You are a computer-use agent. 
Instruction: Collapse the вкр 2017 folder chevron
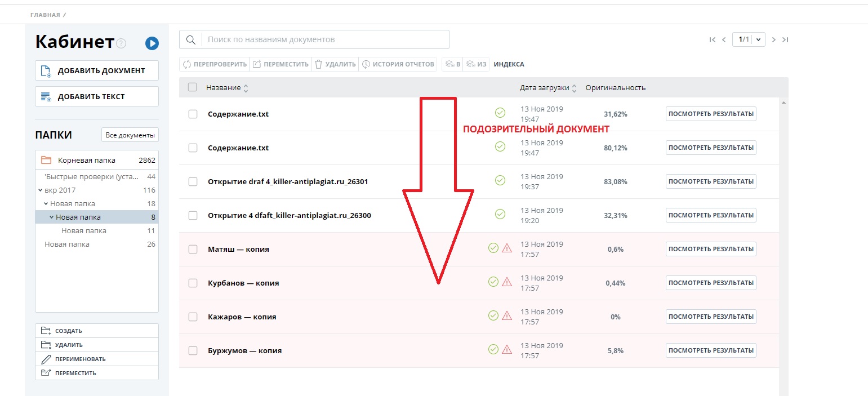point(40,190)
